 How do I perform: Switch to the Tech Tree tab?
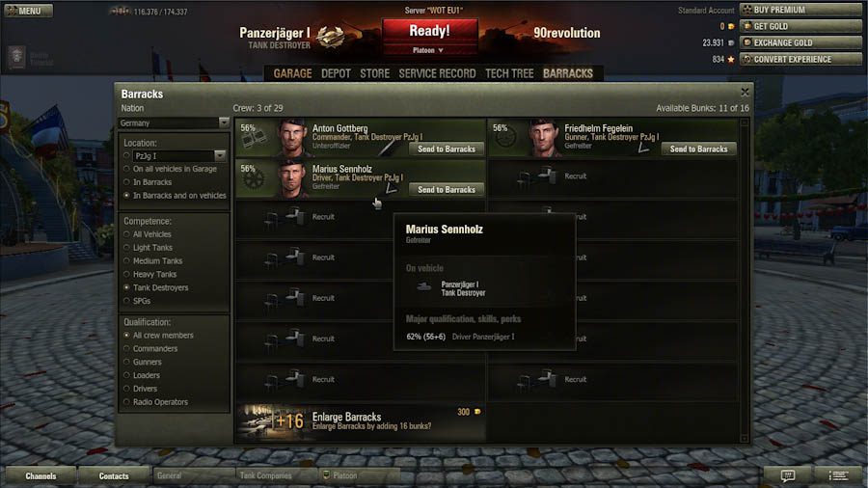point(509,73)
